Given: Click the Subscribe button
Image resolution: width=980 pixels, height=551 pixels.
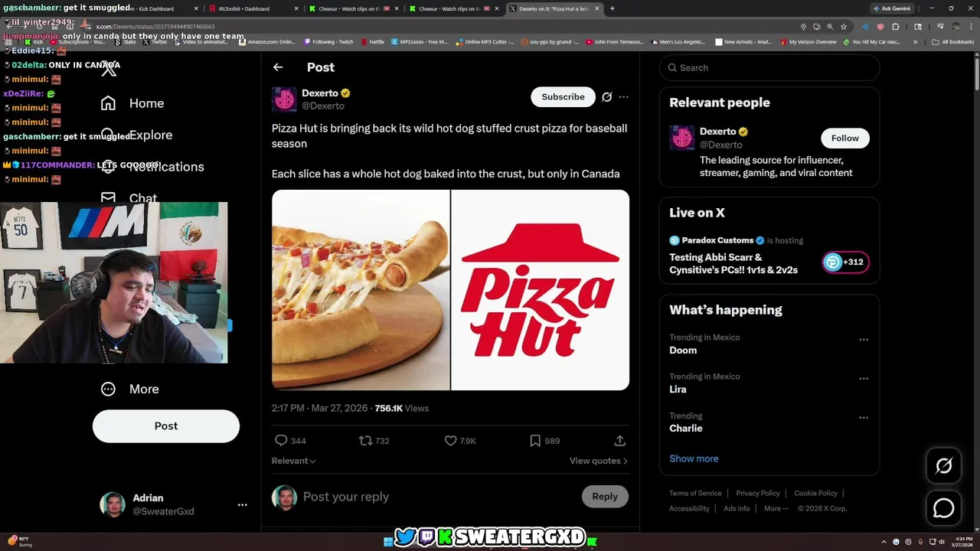Looking at the screenshot, I should coord(563,96).
